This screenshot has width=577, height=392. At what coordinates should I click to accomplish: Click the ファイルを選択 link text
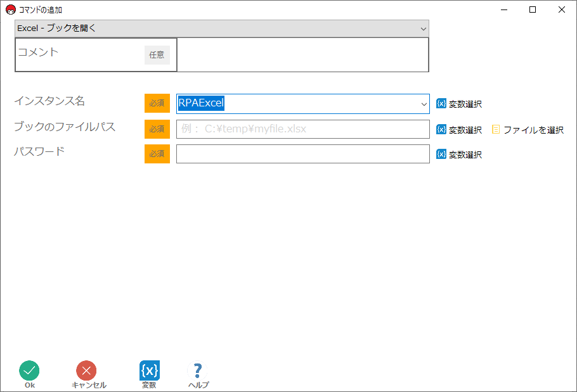click(x=533, y=130)
